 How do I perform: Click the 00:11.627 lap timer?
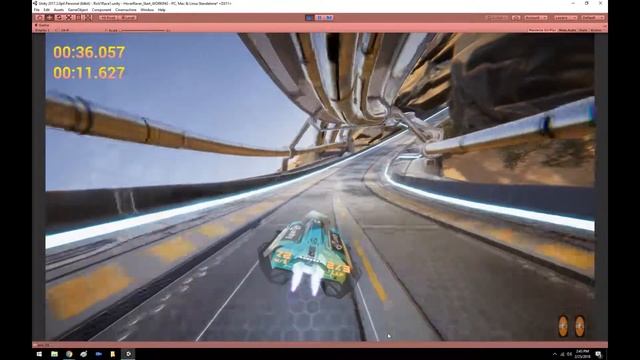point(89,73)
